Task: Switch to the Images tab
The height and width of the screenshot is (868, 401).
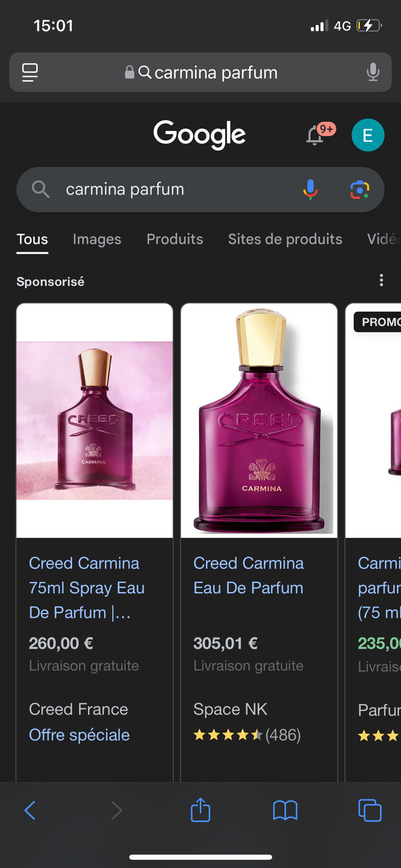Action: point(97,239)
